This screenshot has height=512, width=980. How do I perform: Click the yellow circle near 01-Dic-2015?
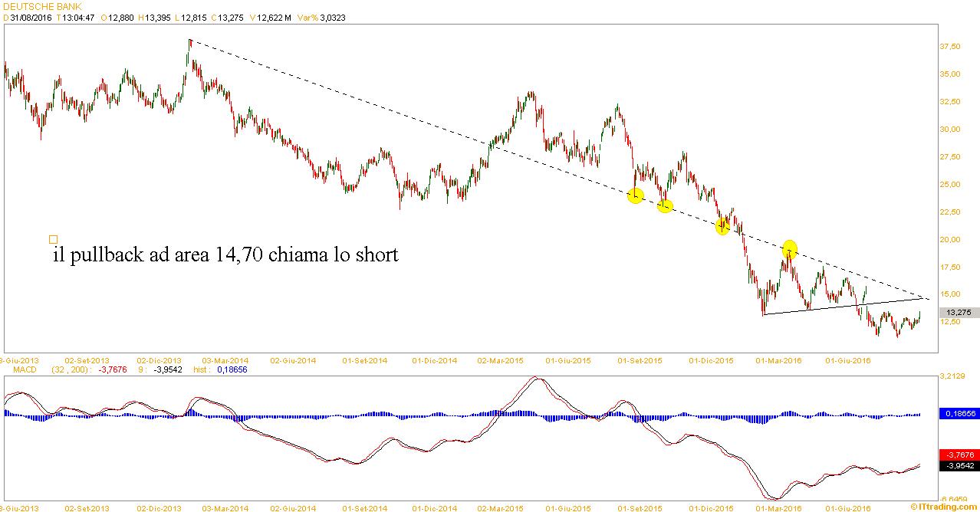pos(722,226)
